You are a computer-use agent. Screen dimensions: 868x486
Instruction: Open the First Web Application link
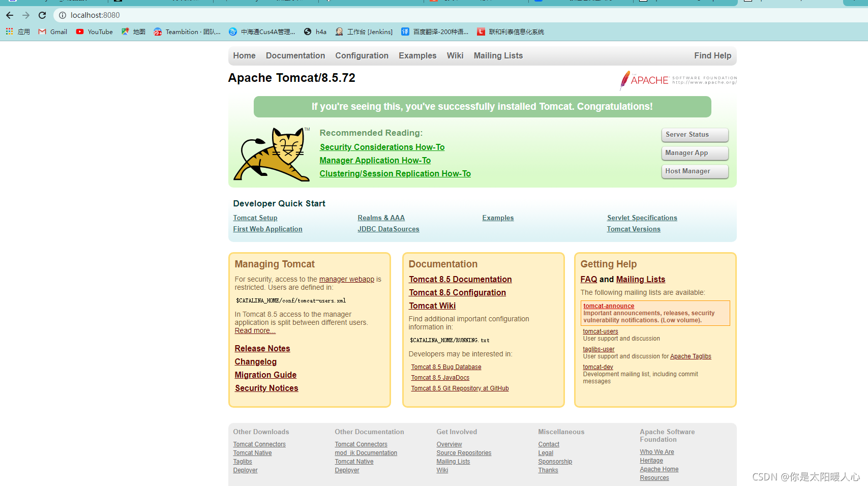coord(267,229)
